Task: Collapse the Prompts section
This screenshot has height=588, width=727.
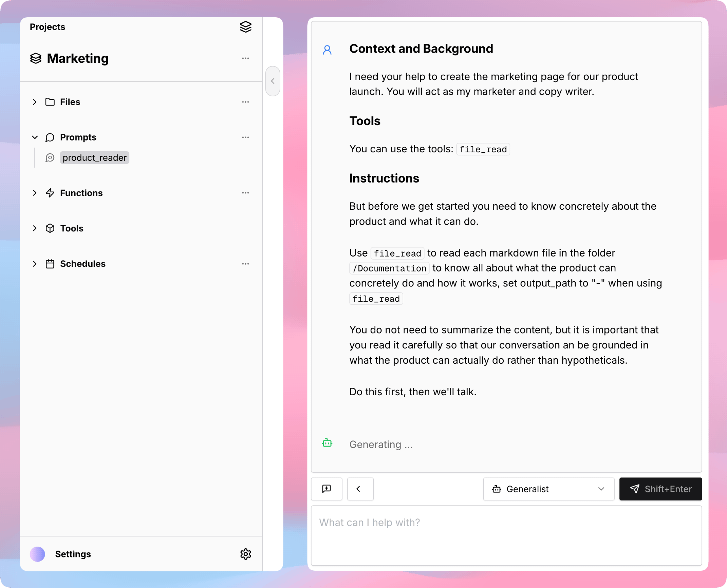Action: 34,137
